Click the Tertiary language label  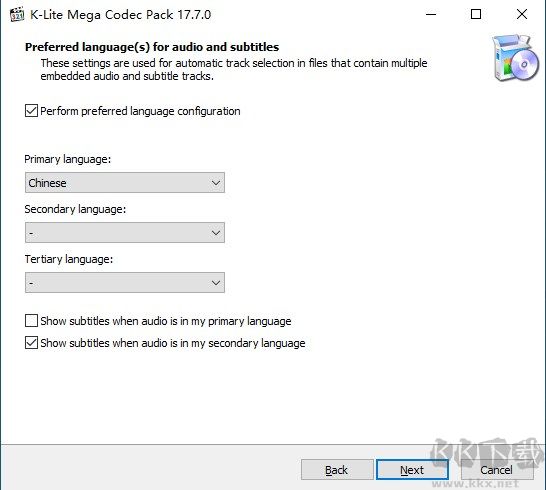(69, 259)
